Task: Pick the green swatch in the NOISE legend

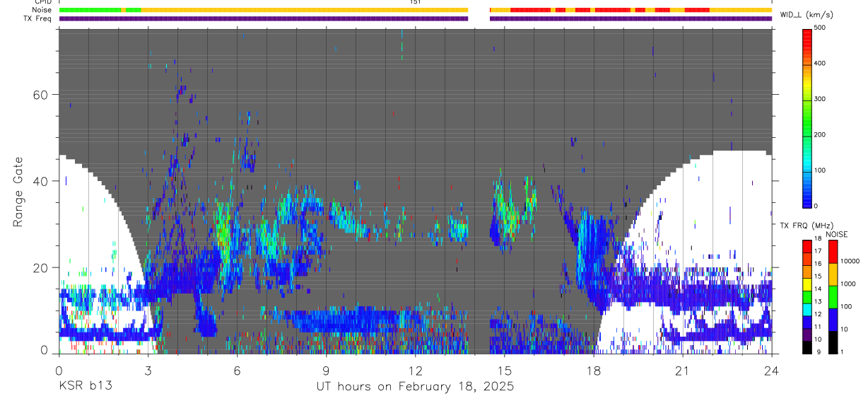Action: click(833, 296)
